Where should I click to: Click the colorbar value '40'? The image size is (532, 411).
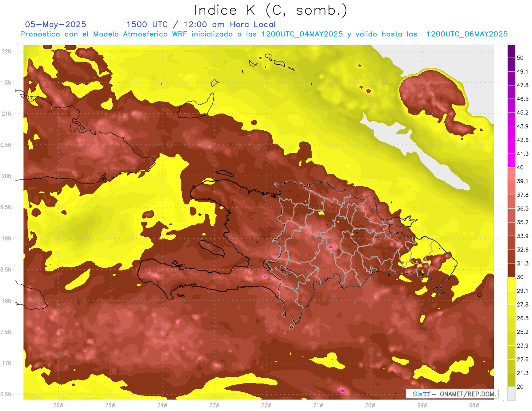[x=520, y=168]
